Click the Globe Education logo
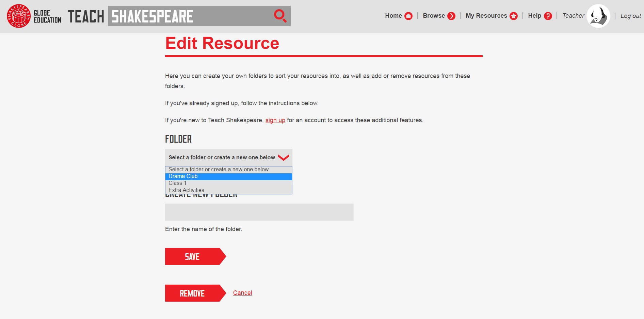Viewport: 644px width, 319px height. tap(34, 16)
